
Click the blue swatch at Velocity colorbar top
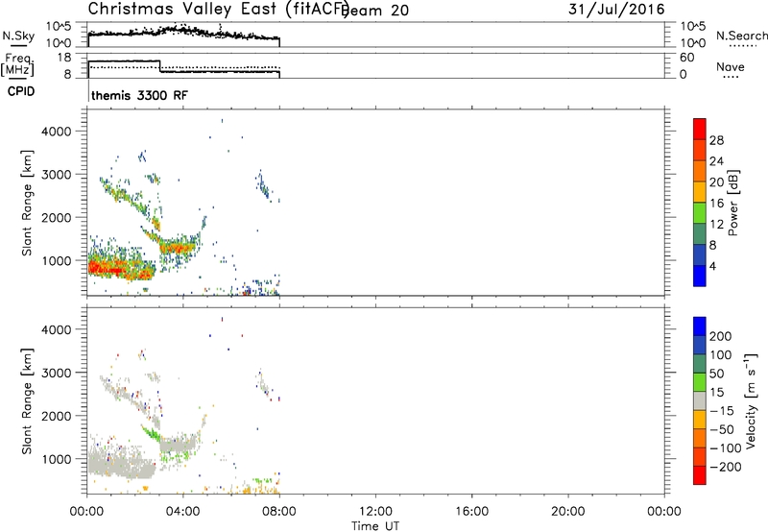[x=700, y=326]
